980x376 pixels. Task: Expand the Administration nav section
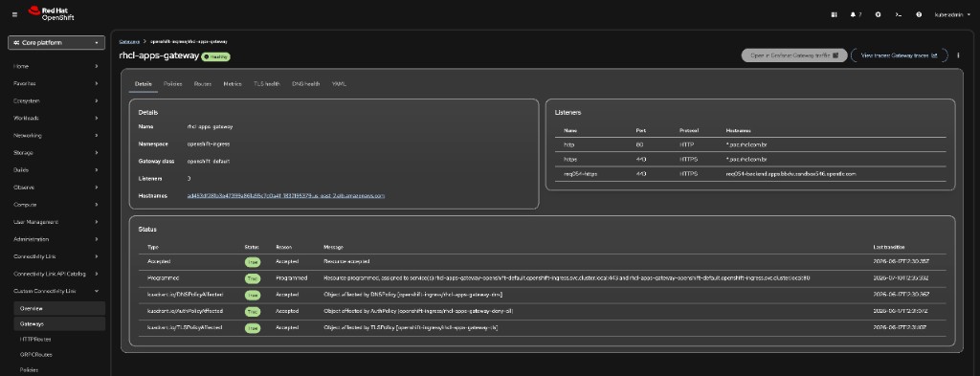pos(56,239)
